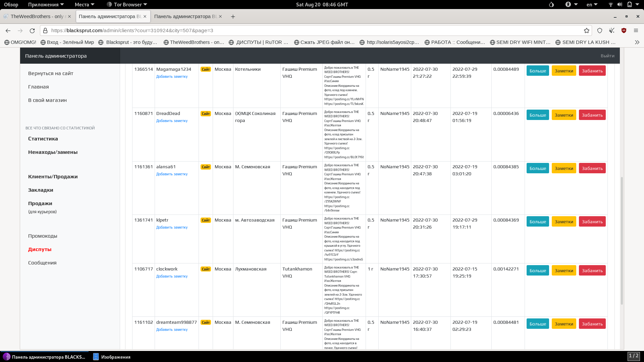Click Добавить заметку under clockwork
This screenshot has width=644, height=362.
click(172, 276)
